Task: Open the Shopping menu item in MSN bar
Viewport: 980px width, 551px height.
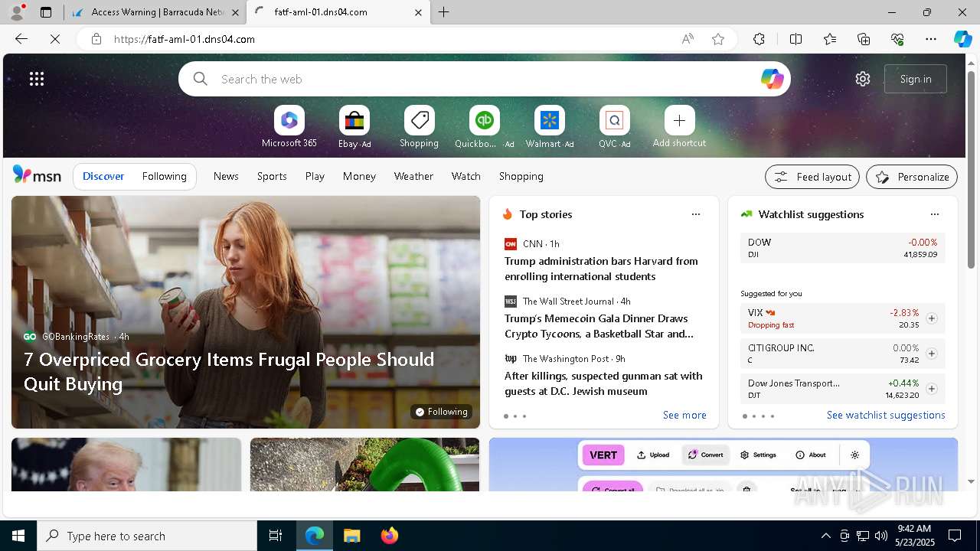Action: [x=521, y=176]
